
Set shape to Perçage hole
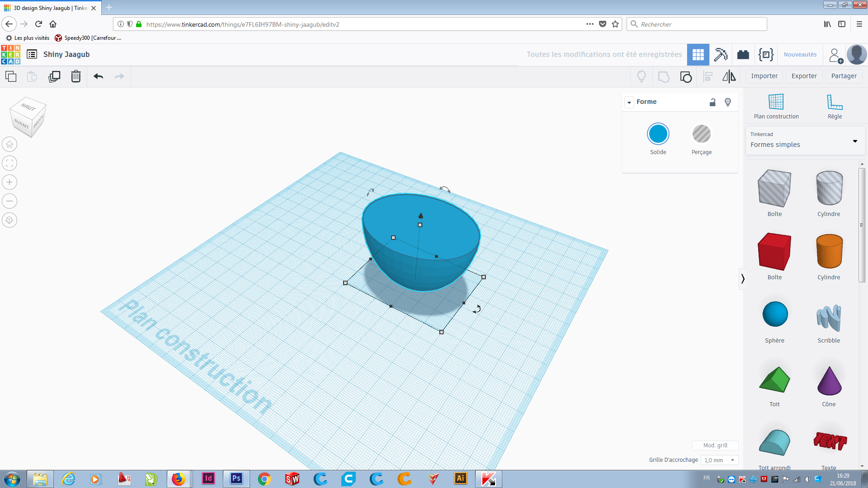click(x=701, y=134)
